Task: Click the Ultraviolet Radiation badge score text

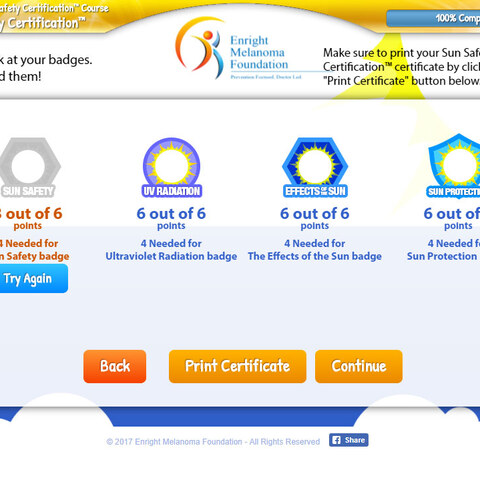Action: pyautogui.click(x=171, y=218)
